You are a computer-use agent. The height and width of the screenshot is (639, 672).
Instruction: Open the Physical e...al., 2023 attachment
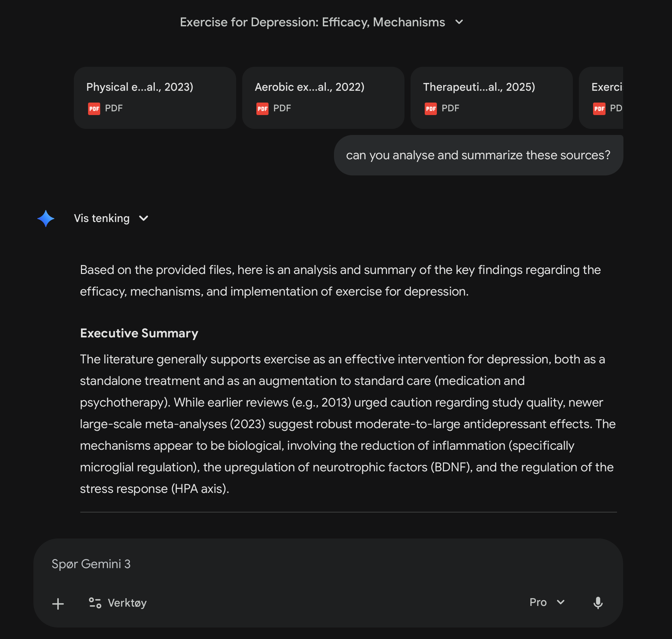155,98
